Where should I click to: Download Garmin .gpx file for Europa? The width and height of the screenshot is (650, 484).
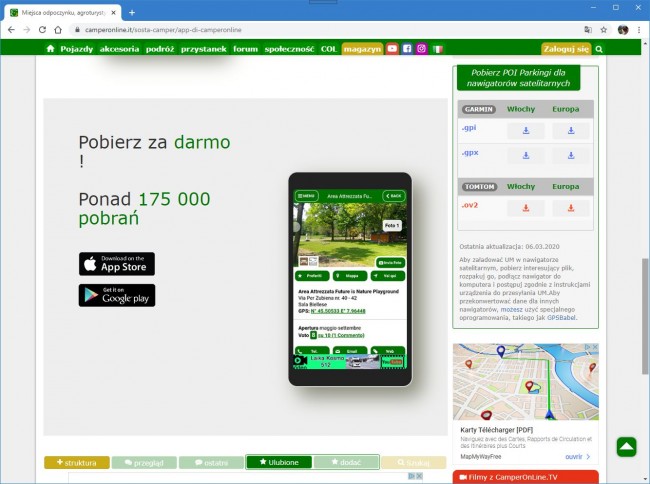pos(571,155)
